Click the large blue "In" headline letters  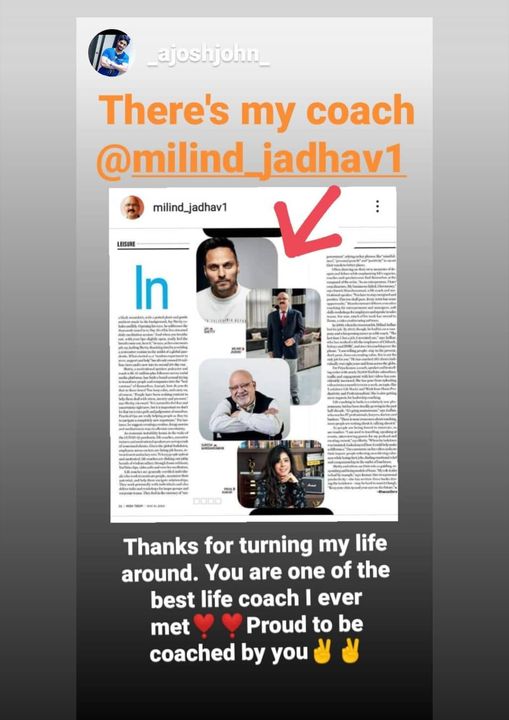coord(152,287)
